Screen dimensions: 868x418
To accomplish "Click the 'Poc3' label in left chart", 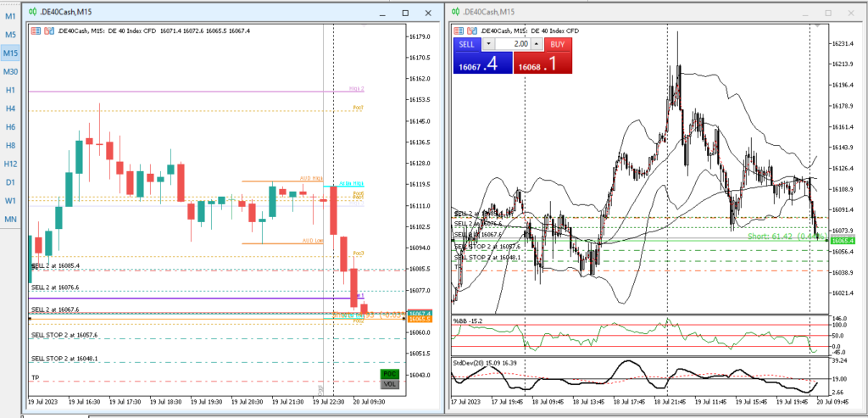I will 359,253.
